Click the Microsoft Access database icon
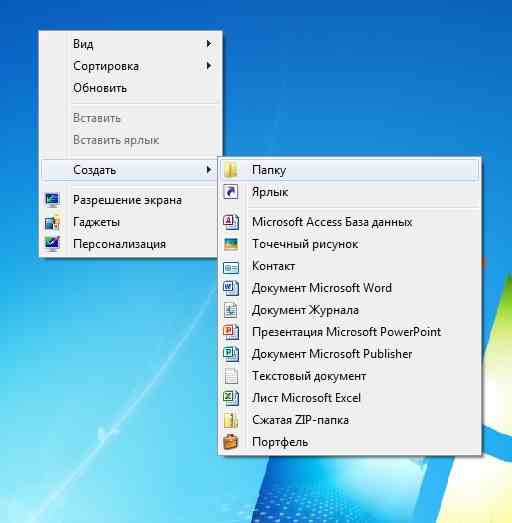Viewport: 512px width, 523px height. coord(231,222)
